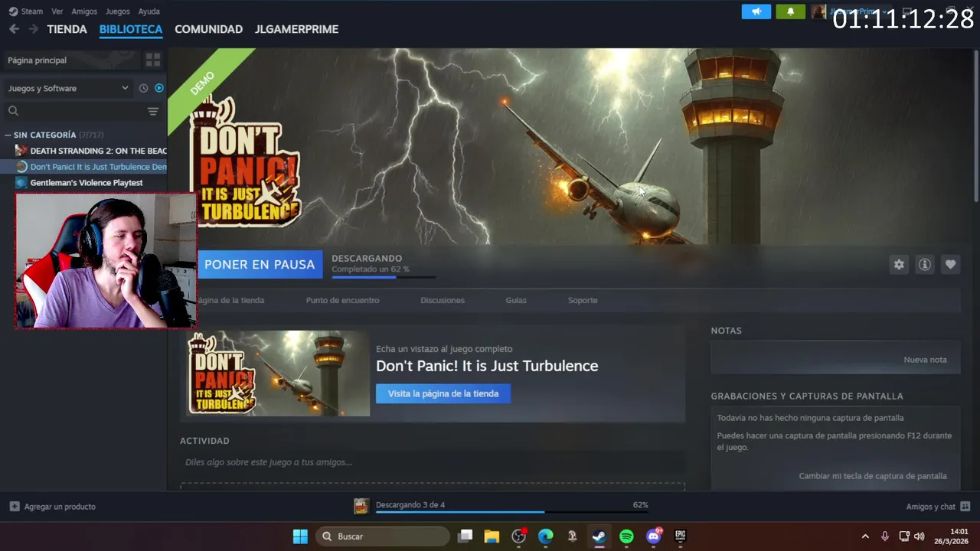The width and height of the screenshot is (980, 551).
Task: Open Epic Games Launcher from the taskbar
Action: (x=680, y=536)
